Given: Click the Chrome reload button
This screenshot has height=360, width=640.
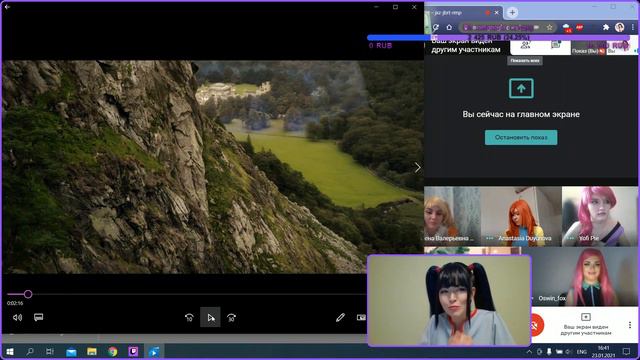Looking at the screenshot, I should tap(436, 27).
